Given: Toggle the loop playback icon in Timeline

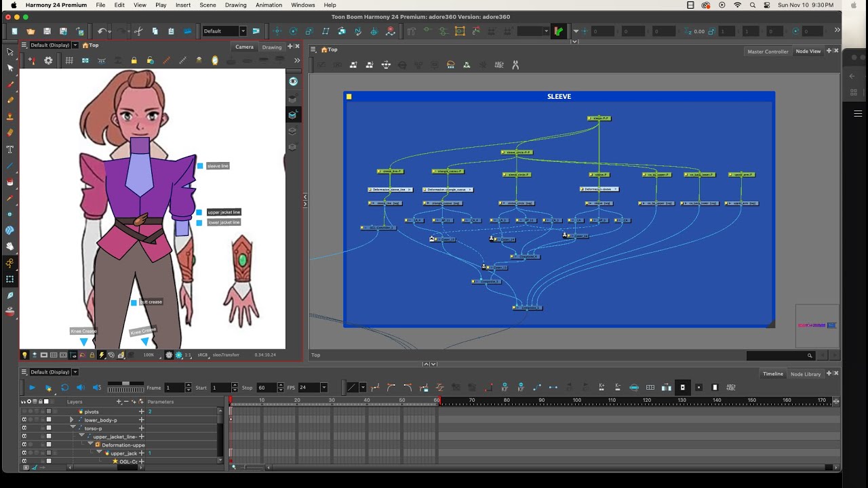Looking at the screenshot, I should pos(64,388).
